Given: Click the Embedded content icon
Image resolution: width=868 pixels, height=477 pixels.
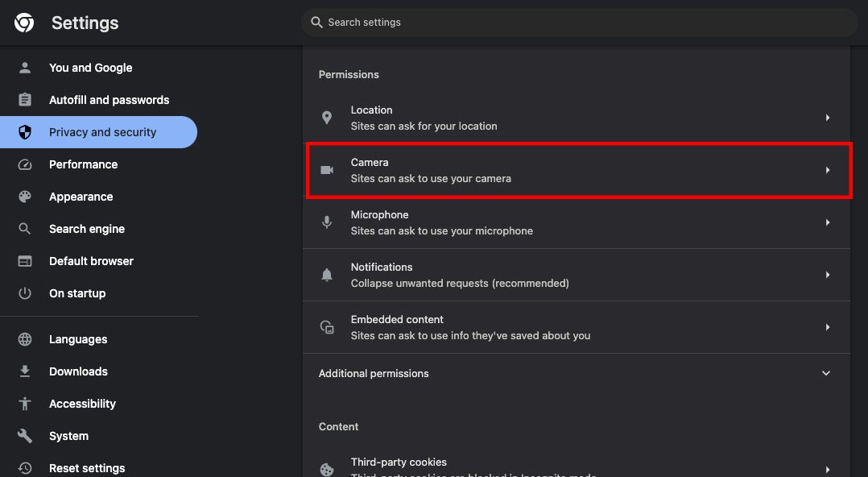Looking at the screenshot, I should [x=327, y=327].
